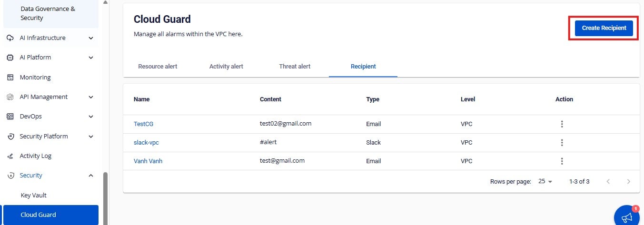Collapse the Security section chevron
This screenshot has width=644, height=225.
(91, 176)
